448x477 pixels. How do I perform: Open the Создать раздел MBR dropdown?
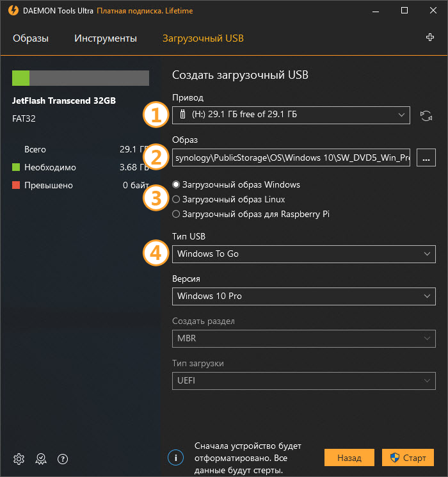pos(304,339)
